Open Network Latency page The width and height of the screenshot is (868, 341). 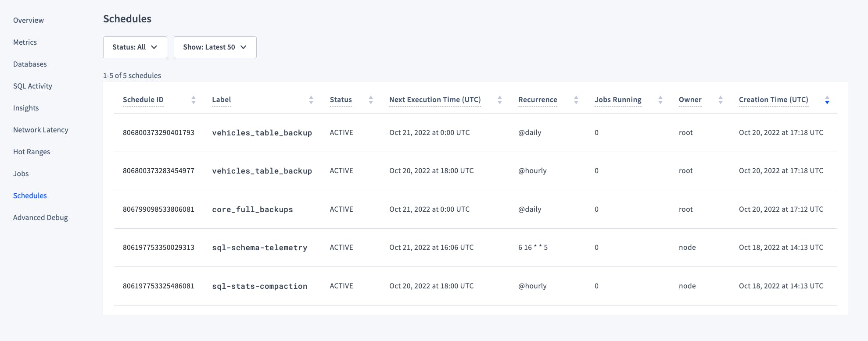(x=41, y=130)
